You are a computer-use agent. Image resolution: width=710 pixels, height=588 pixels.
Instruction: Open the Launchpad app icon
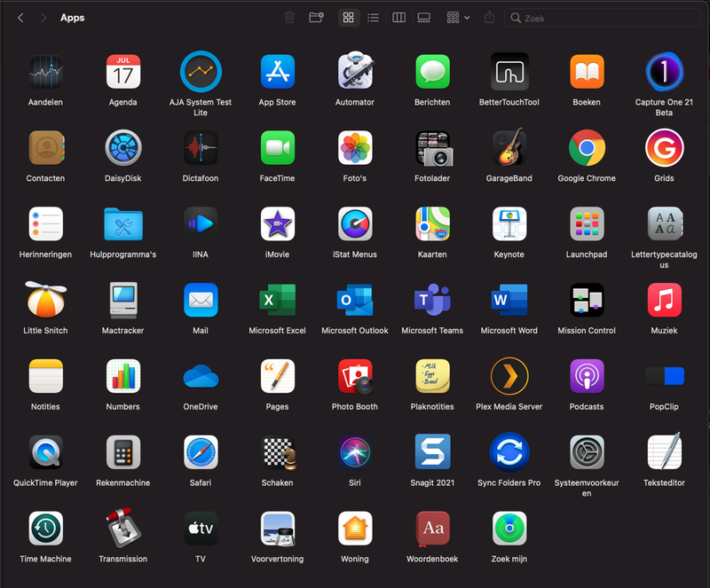click(x=587, y=224)
